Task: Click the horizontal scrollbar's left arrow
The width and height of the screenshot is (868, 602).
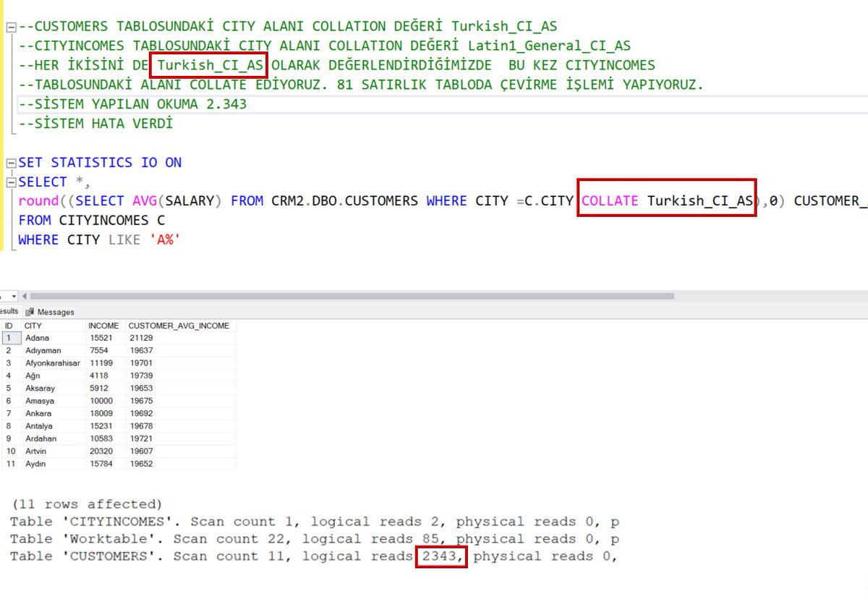Action: click(x=24, y=296)
